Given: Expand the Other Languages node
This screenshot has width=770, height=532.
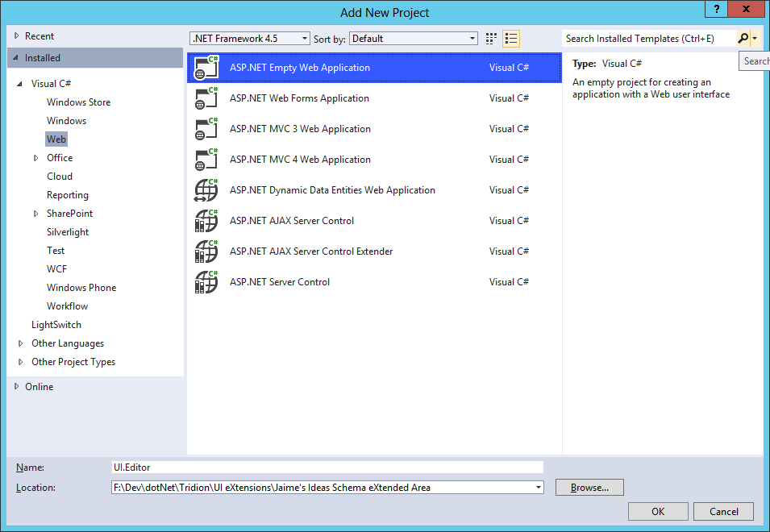Looking at the screenshot, I should pos(21,343).
